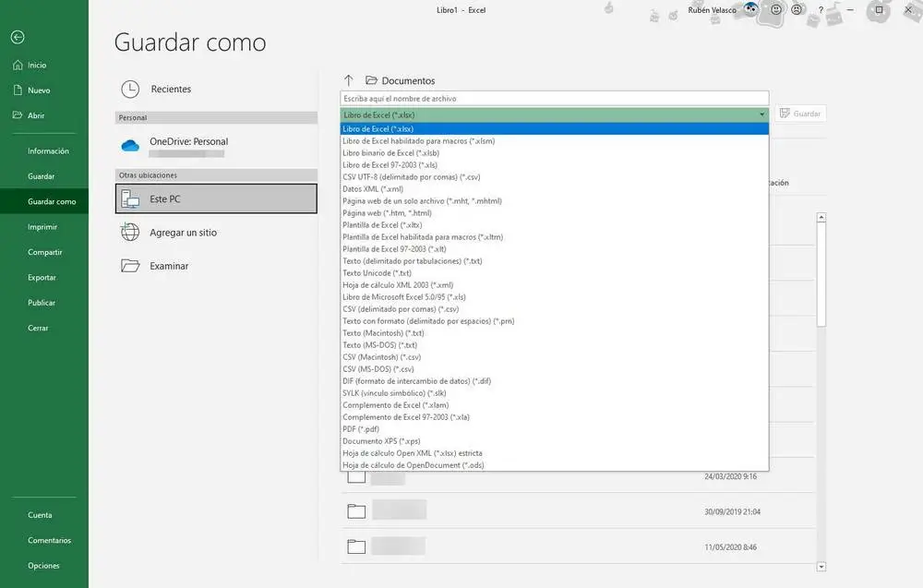Viewport: 923px width, 588px height.
Task: Select Plantilla de Excel (*.xltx)
Action: coord(555,225)
